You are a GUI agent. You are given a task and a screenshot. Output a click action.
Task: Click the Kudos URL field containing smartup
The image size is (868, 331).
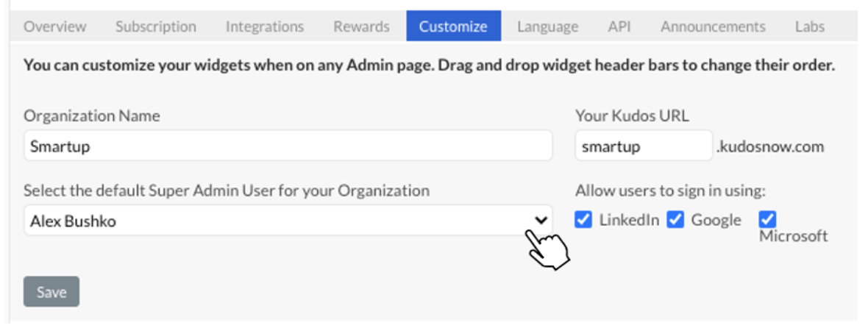(x=644, y=146)
